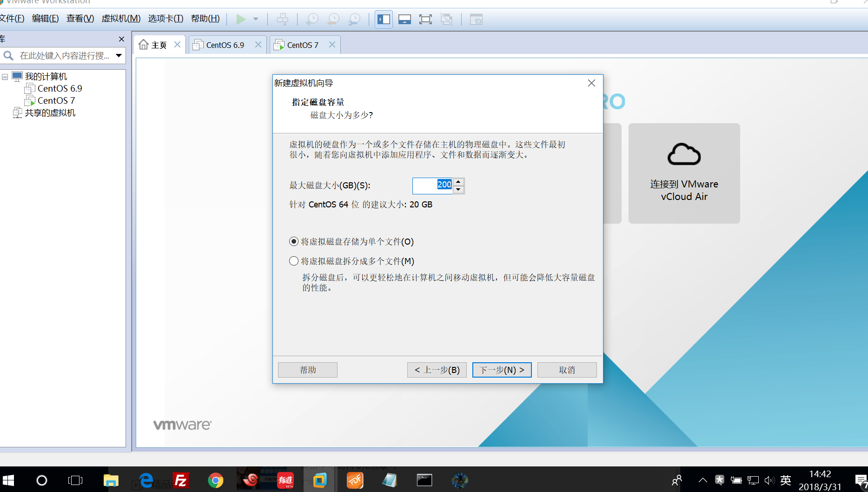Open the 查看(V) menu
This screenshot has width=868, height=492.
(80, 19)
